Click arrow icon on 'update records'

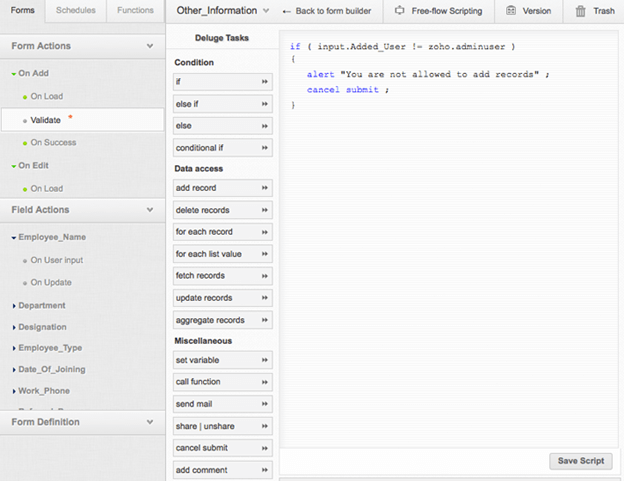pyautogui.click(x=265, y=298)
